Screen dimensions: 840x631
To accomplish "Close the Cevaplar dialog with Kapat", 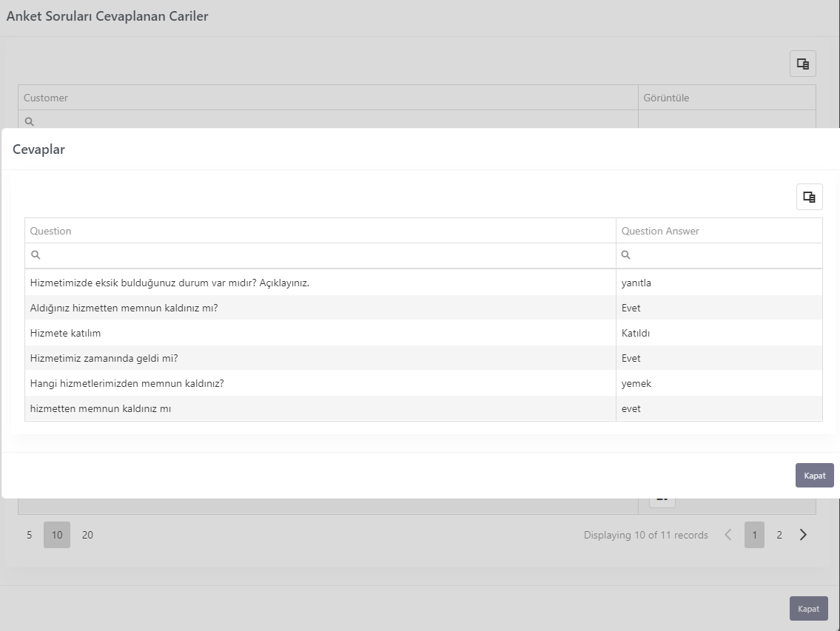I will [814, 476].
